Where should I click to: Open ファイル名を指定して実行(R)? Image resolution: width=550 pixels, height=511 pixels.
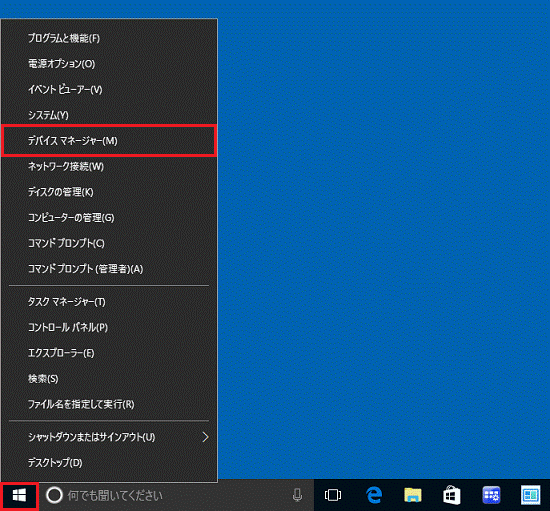109,404
